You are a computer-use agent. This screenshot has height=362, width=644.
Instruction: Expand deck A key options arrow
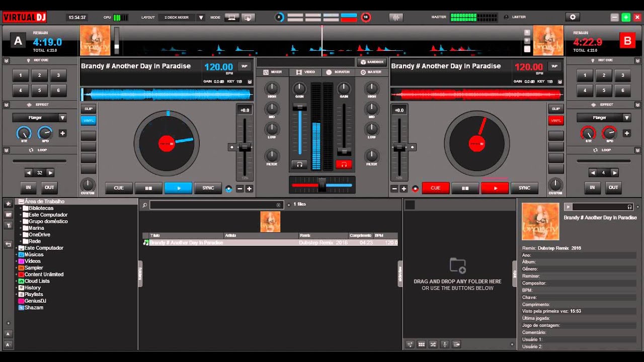[250, 81]
